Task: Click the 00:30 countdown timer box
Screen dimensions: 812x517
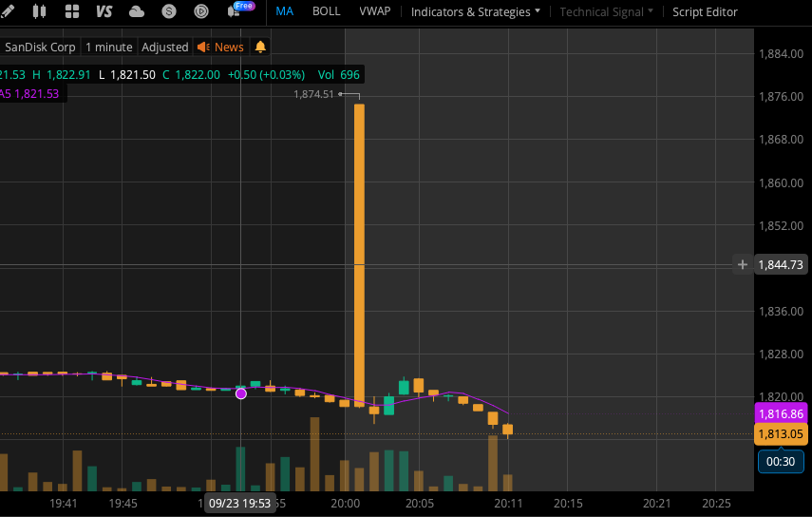Action: tap(781, 462)
